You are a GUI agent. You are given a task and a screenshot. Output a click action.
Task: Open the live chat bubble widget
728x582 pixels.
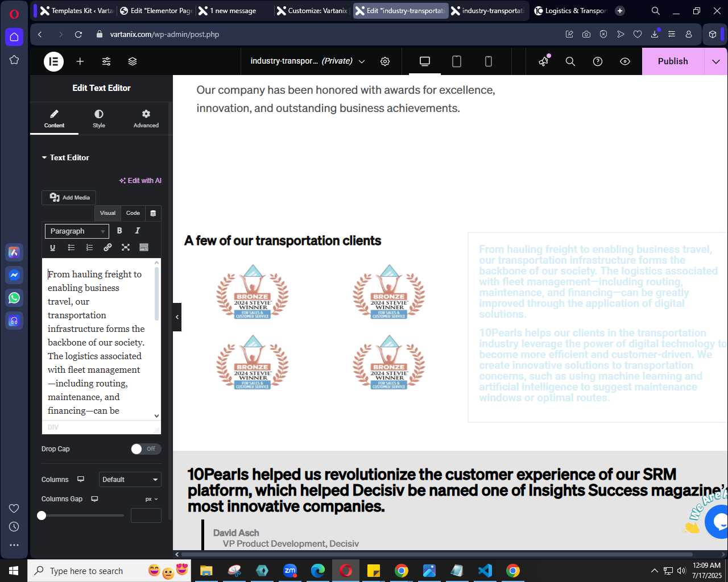coord(718,521)
